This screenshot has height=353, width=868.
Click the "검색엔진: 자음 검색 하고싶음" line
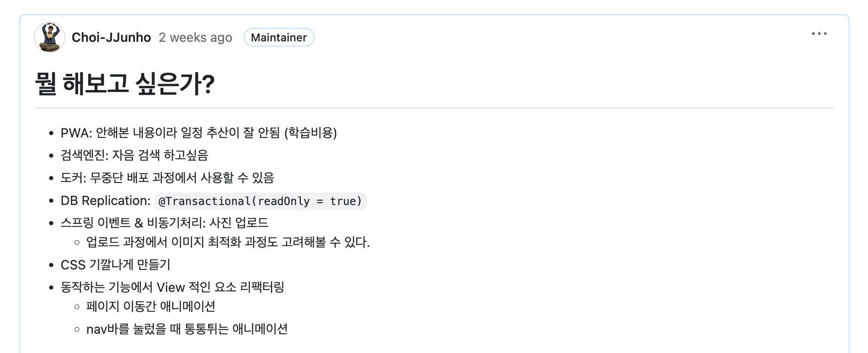134,155
